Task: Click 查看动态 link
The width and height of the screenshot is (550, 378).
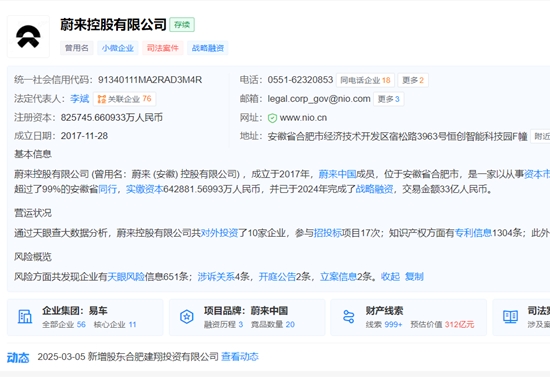Action: pyautogui.click(x=240, y=357)
